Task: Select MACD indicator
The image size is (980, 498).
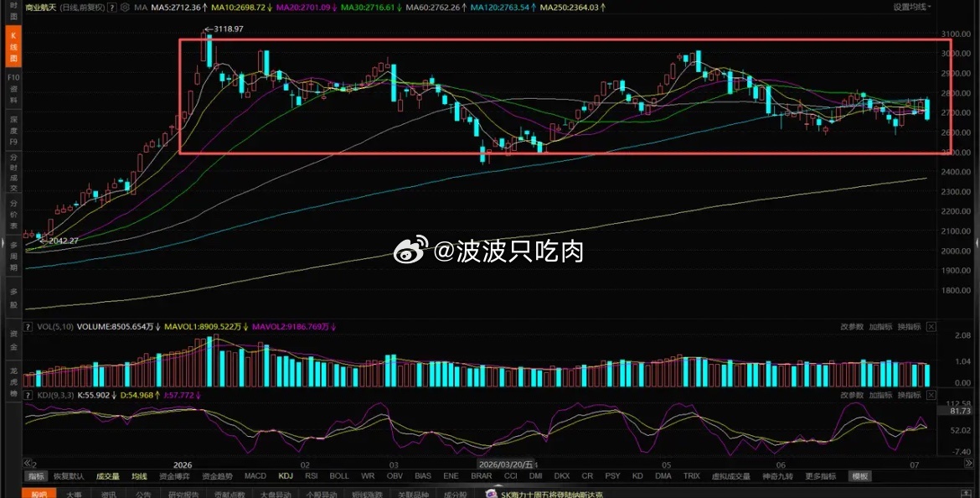Action: (x=255, y=476)
